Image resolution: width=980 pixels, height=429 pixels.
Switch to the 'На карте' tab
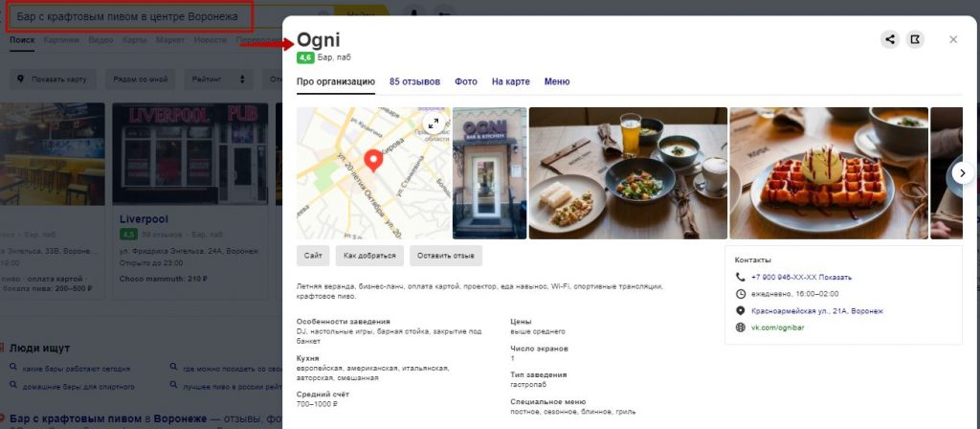511,81
